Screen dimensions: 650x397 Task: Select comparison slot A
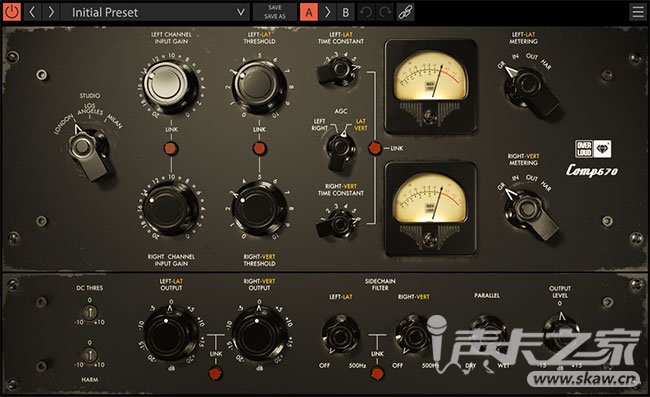pyautogui.click(x=309, y=12)
